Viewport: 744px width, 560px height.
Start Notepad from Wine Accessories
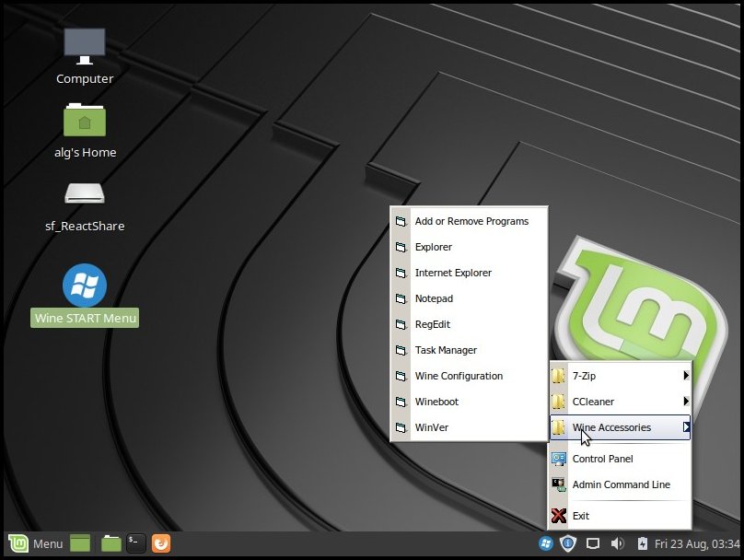[x=469, y=298]
